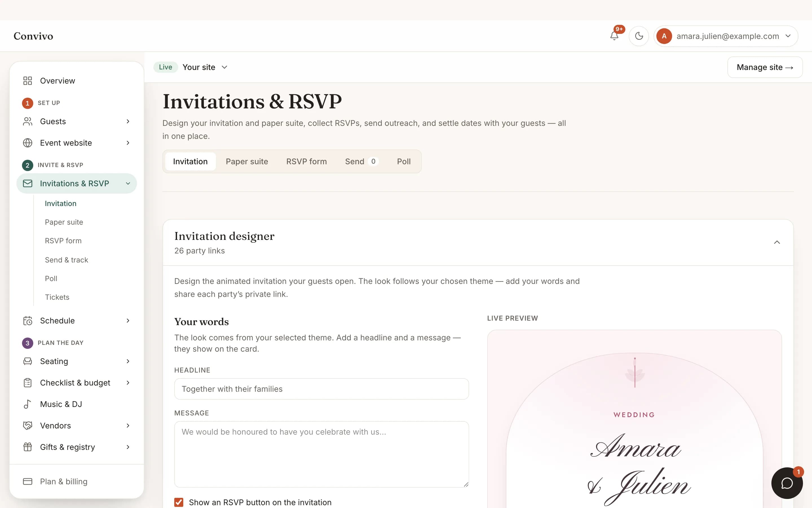
Task: Click the orange A avatar
Action: tap(664, 36)
